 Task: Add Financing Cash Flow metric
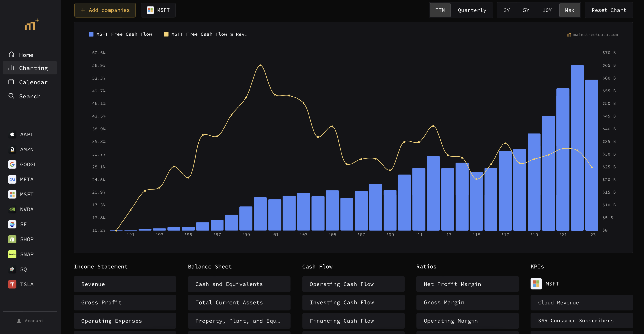coord(353,321)
